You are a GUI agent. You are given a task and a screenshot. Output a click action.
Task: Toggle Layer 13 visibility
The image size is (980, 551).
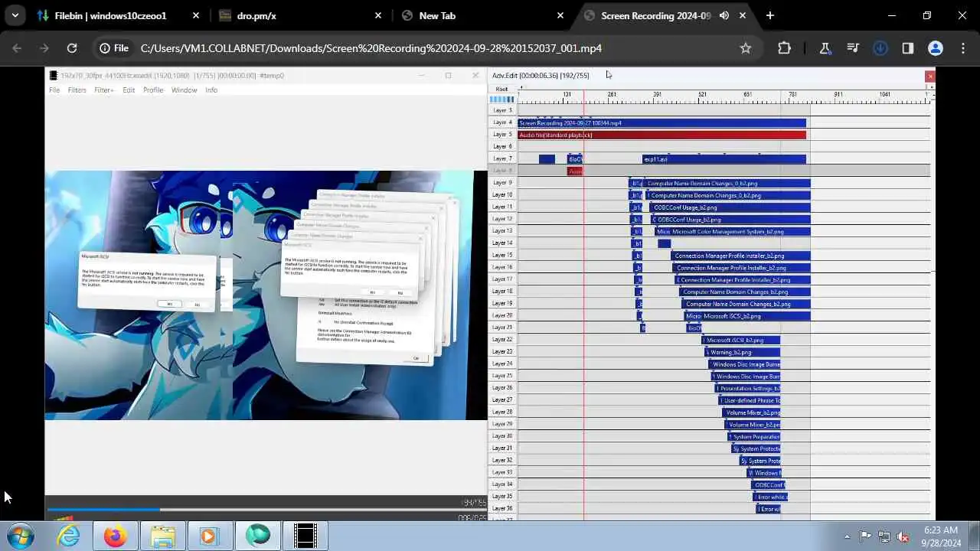tap(502, 231)
